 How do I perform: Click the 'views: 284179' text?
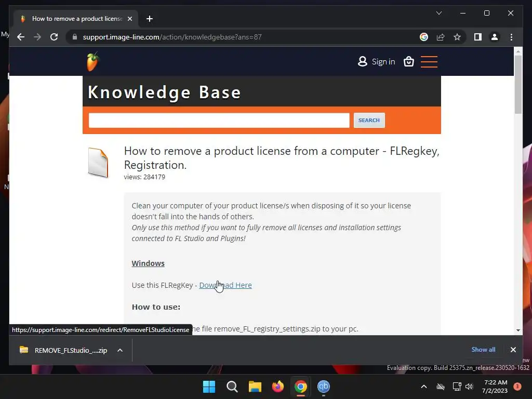pyautogui.click(x=144, y=177)
